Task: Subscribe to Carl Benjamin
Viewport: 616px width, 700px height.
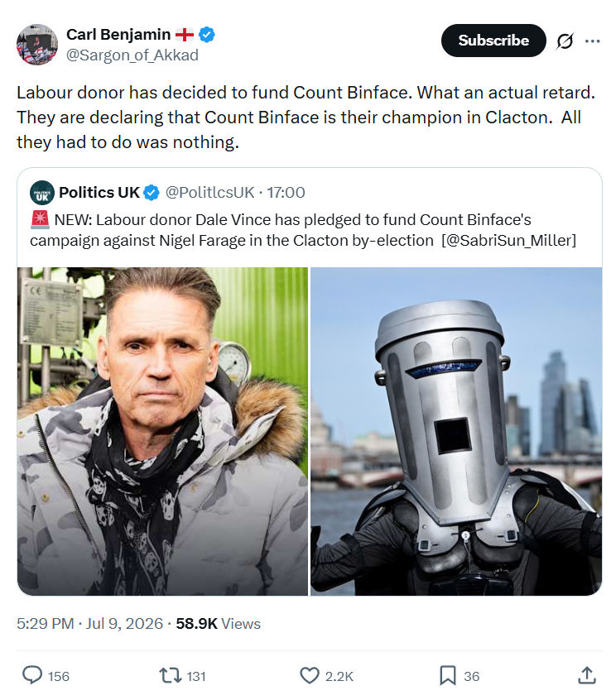Action: pos(493,41)
